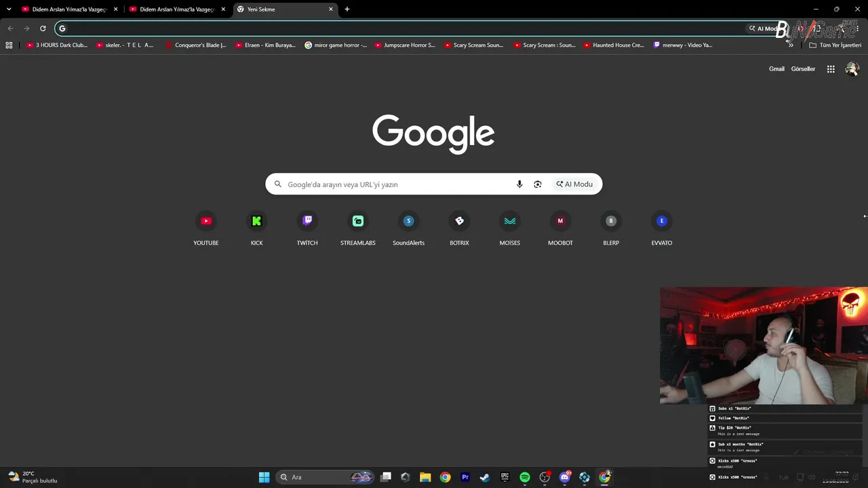The width and height of the screenshot is (868, 488).
Task: Open the skeler. - T E L A bookmark
Action: point(125,45)
